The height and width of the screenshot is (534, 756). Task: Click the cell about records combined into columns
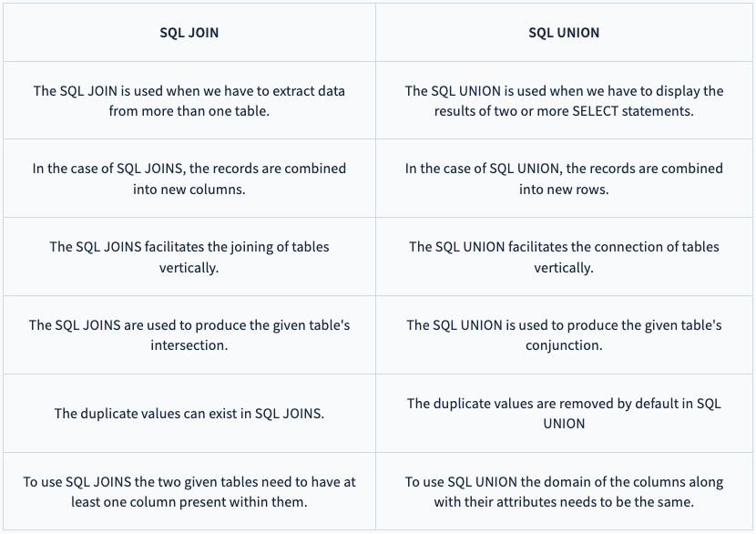pos(189,179)
